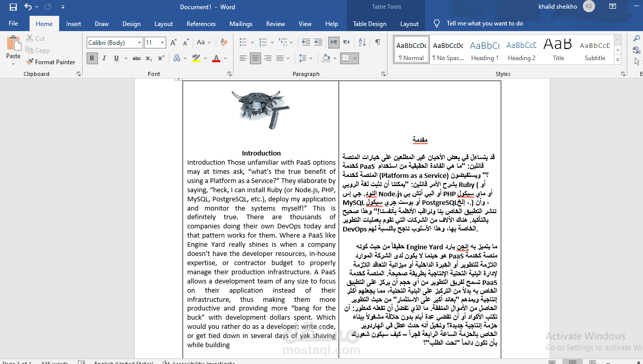Click the Align Right icon
This screenshot has height=364, width=643.
[268, 58]
